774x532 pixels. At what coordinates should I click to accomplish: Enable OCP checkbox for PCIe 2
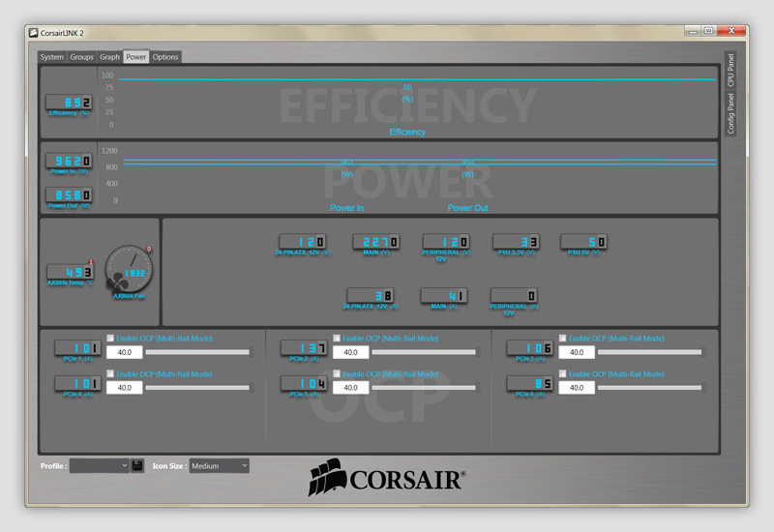[337, 339]
